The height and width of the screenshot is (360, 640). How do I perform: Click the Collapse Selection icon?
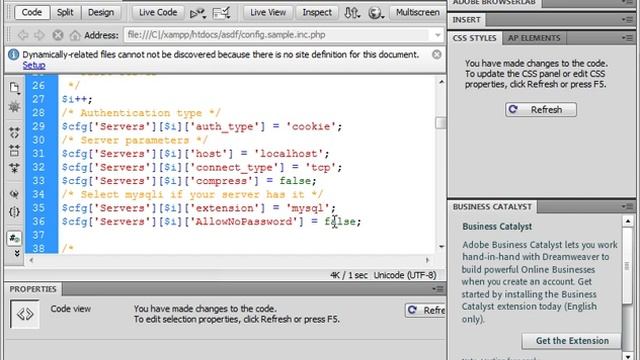(14, 151)
